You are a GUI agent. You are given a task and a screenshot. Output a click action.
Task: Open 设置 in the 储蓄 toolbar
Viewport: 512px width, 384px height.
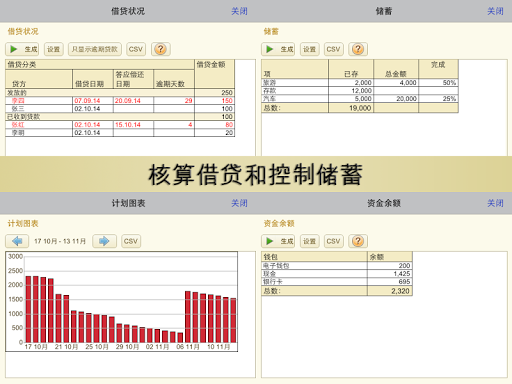pyautogui.click(x=310, y=49)
